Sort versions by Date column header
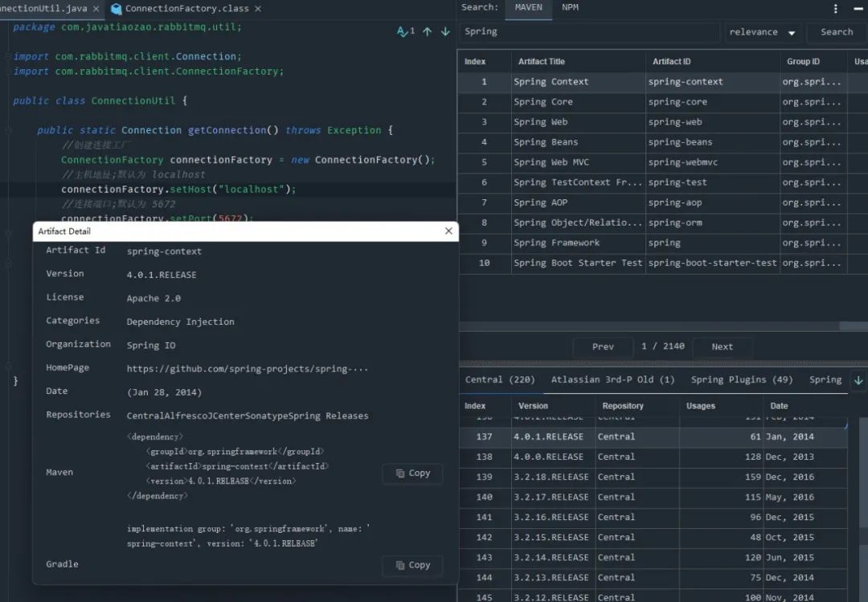This screenshot has height=602, width=868. coord(805,406)
